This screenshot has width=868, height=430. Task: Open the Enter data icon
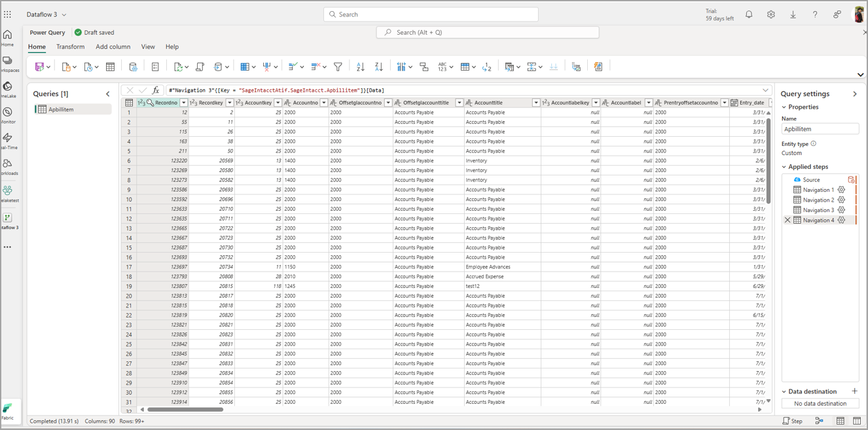110,66
